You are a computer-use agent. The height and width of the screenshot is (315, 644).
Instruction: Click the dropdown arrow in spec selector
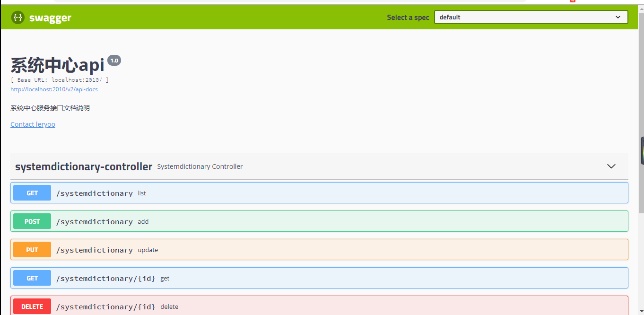click(618, 17)
